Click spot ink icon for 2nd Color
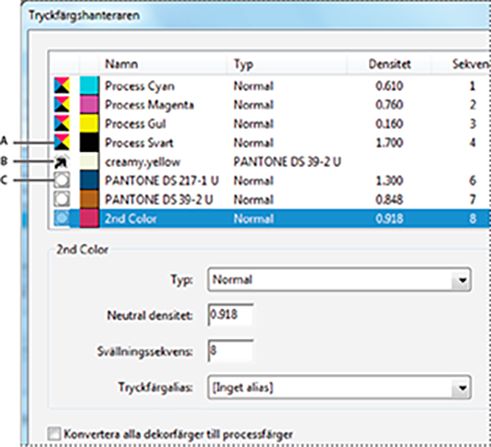 click(x=62, y=218)
